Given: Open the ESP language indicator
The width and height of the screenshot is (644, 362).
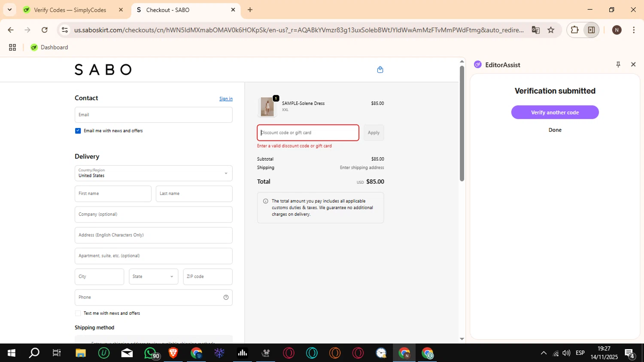Looking at the screenshot, I should (580, 353).
